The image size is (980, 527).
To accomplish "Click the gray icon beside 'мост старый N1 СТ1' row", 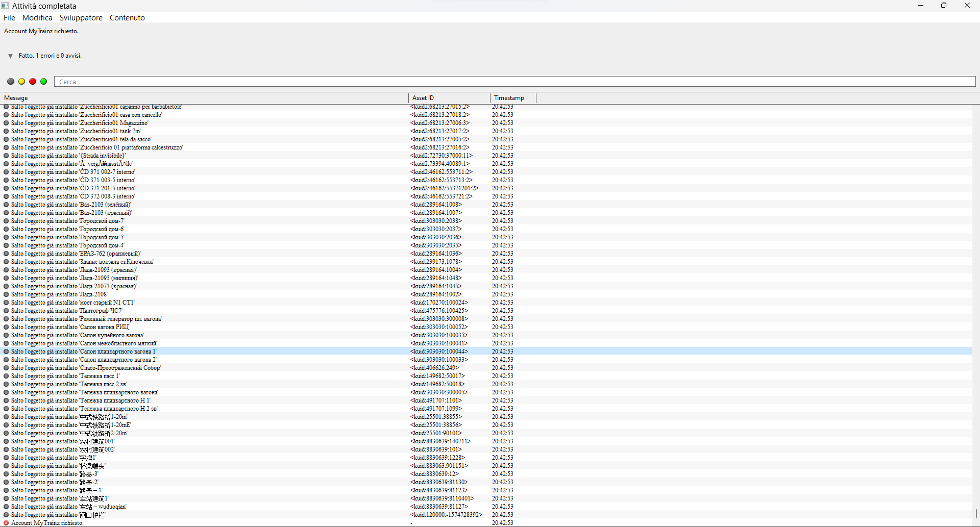I will pos(6,303).
